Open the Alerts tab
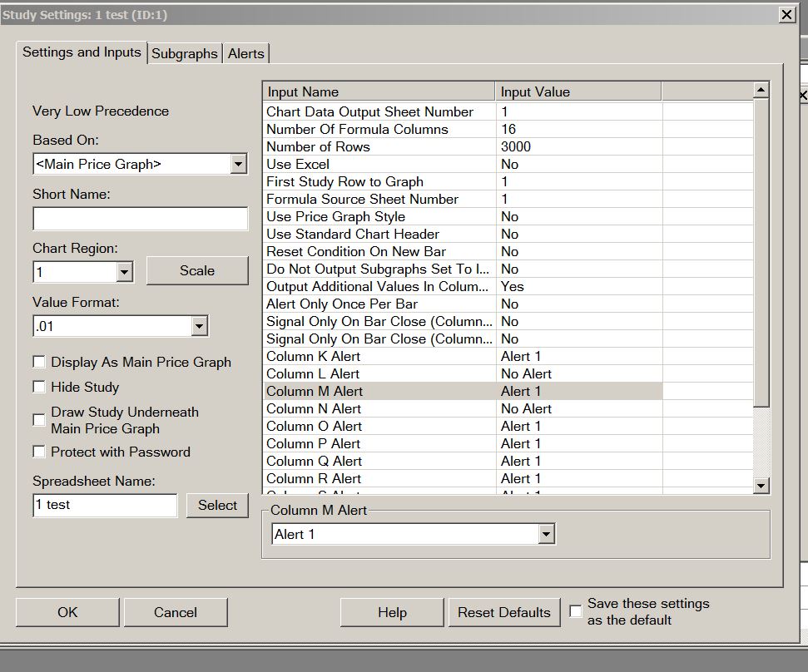The height and width of the screenshot is (672, 808). [245, 53]
